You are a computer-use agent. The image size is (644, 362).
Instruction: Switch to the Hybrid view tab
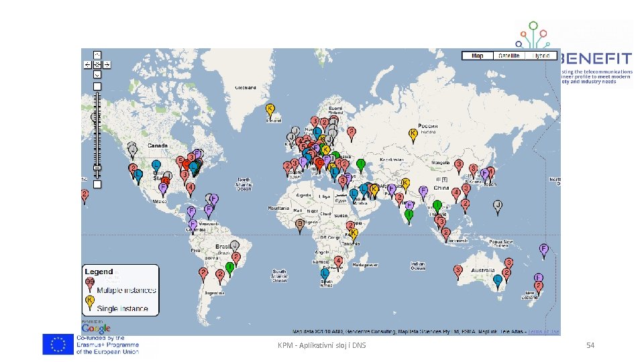541,56
